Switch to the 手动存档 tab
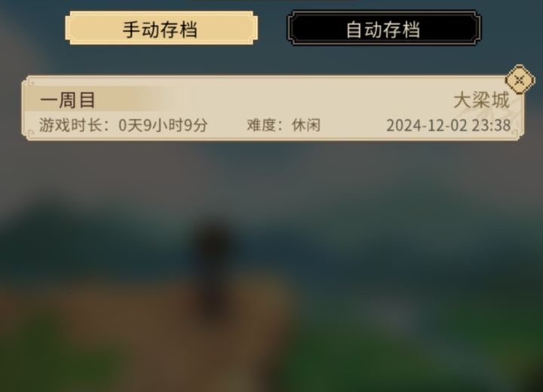543x392 pixels. coord(161,28)
